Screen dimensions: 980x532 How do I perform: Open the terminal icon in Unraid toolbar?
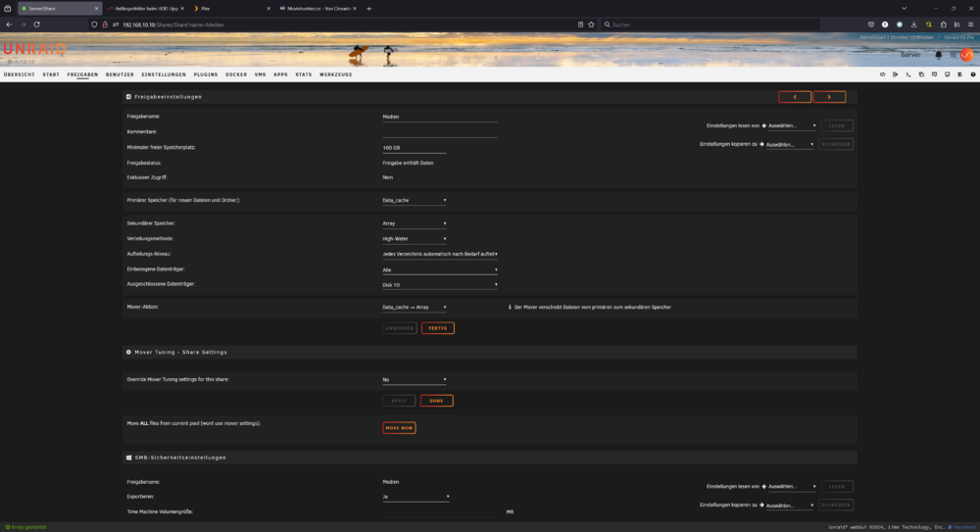(908, 74)
